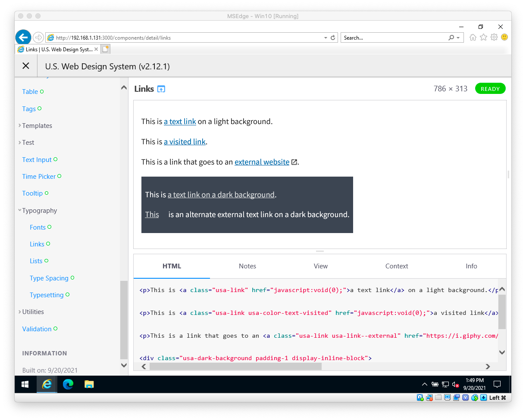Open the Typesetting page

pyautogui.click(x=47, y=295)
